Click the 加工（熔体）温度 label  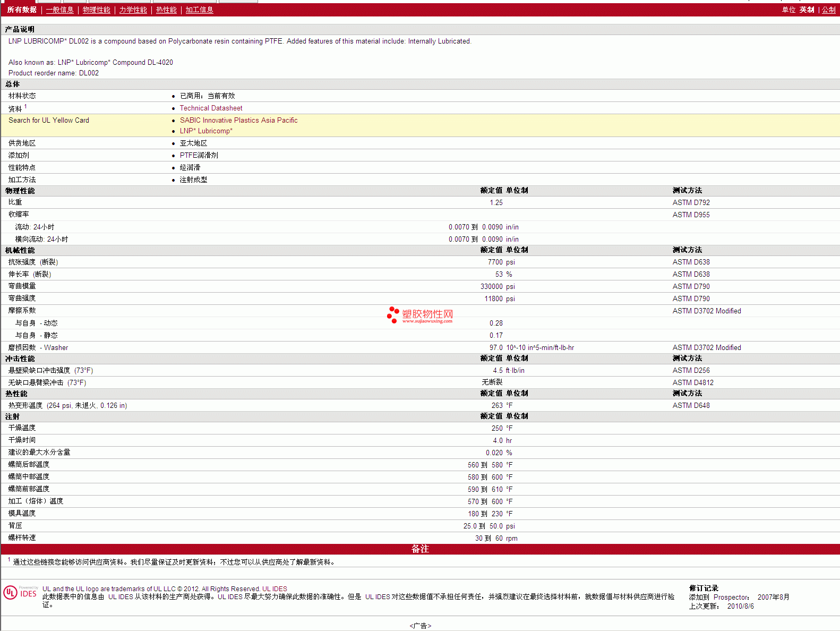point(36,501)
